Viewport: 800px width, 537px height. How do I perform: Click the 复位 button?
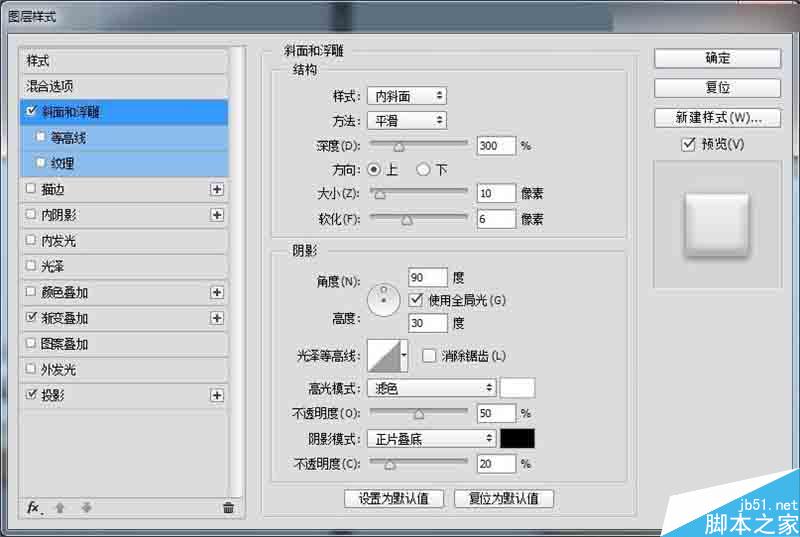(717, 88)
